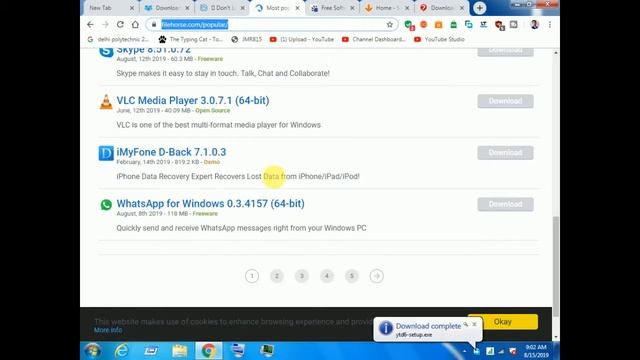Open a new tab with plus button
The height and width of the screenshot is (360, 640).
(x=480, y=8)
